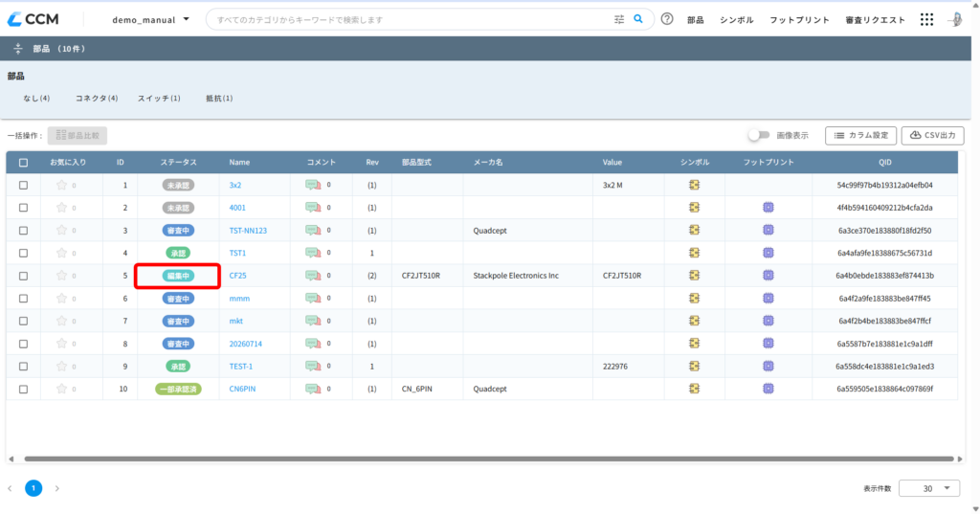Open symbol icon for CN6PIN row
This screenshot has height=514, width=980.
coord(695,389)
